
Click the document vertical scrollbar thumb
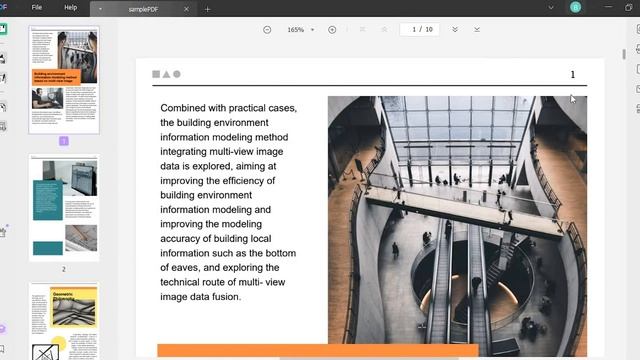(624, 54)
